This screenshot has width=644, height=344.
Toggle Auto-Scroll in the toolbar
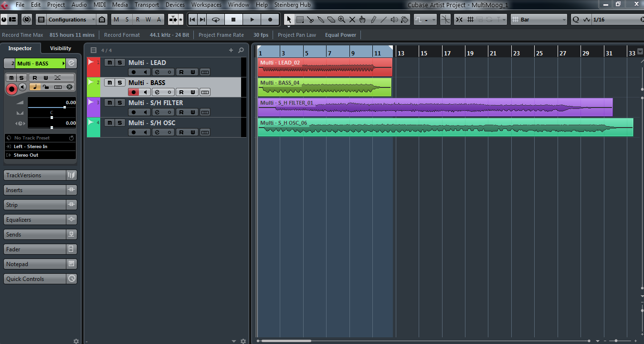173,20
